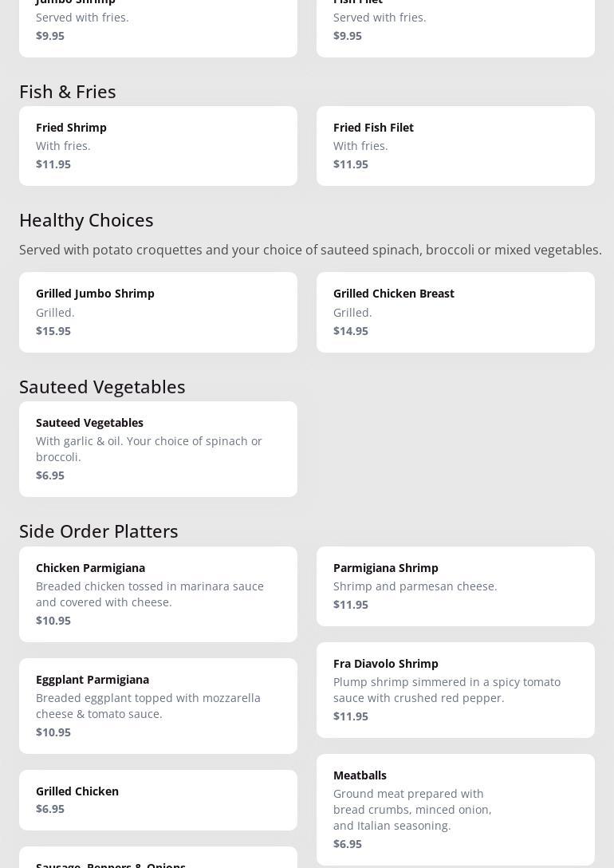The image size is (614, 868).
Task: Select the Eggplant Parmigiana card
Action: 158,705
